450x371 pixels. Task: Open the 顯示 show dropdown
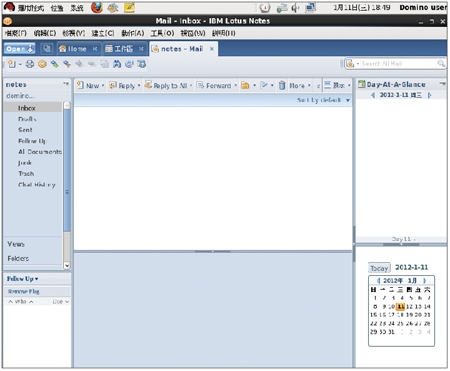(x=337, y=85)
